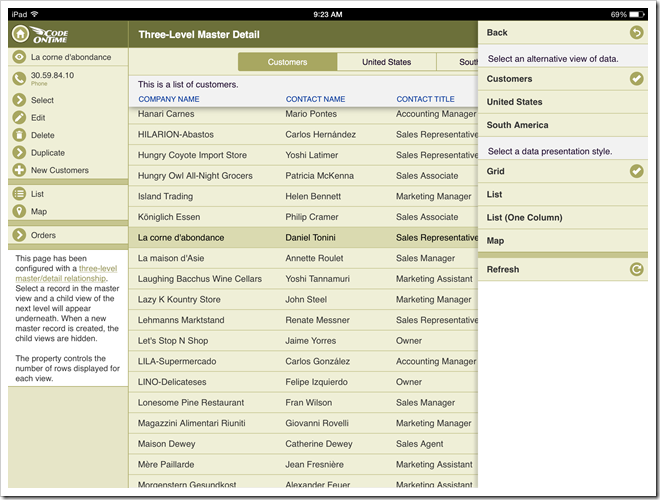660x500 pixels.
Task: Tap the phone icon next to 30.59.84.10
Action: click(19, 78)
